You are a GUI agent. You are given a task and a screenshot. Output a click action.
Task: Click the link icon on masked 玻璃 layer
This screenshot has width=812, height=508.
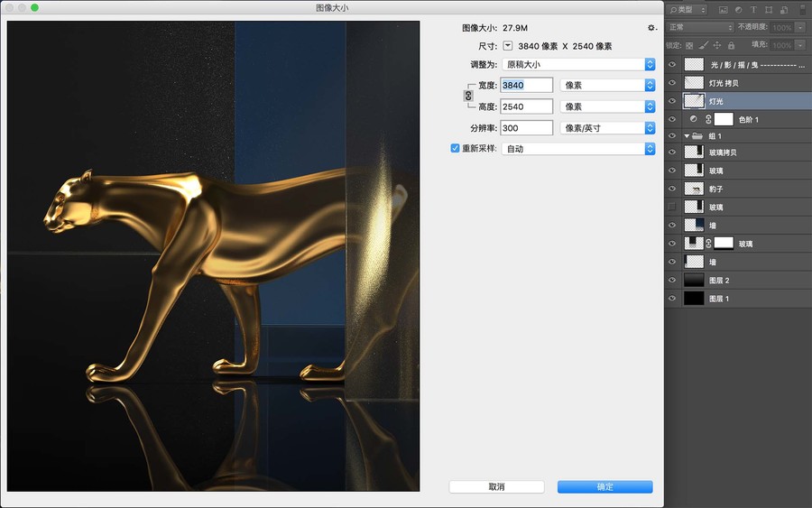(x=708, y=244)
